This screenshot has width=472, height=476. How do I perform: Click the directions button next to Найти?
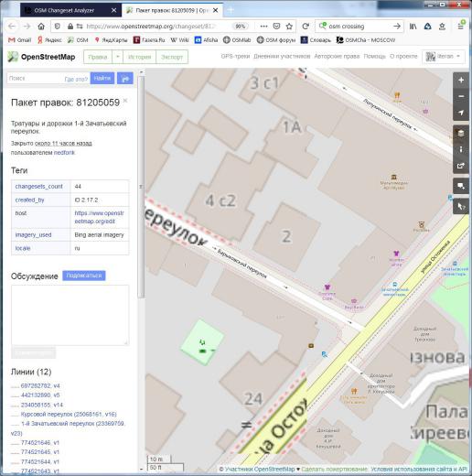[125, 79]
